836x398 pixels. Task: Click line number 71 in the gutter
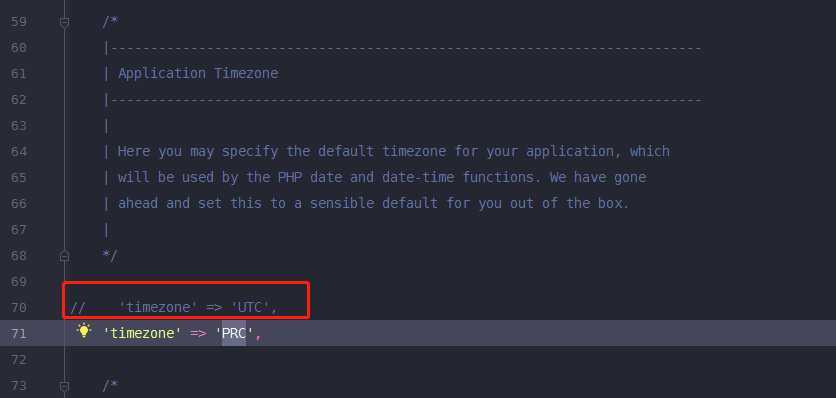18,333
